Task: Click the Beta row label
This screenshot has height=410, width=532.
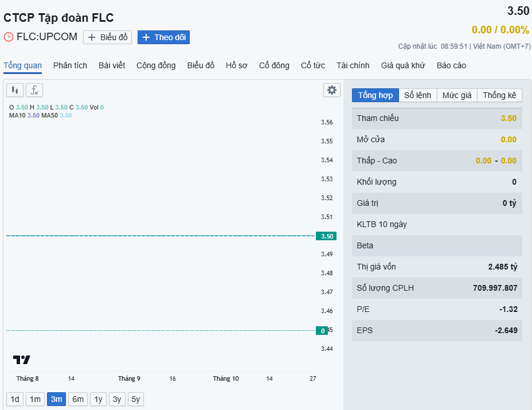Action: coord(365,246)
